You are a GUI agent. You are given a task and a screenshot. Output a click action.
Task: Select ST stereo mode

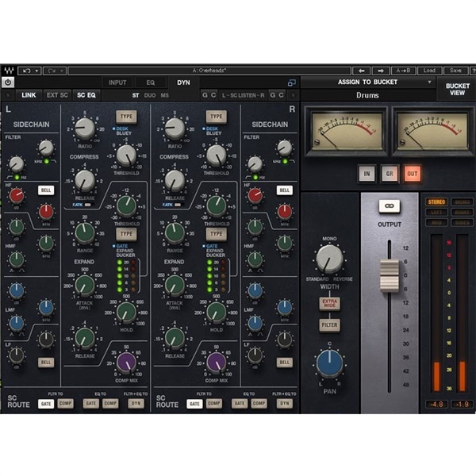[x=136, y=95]
